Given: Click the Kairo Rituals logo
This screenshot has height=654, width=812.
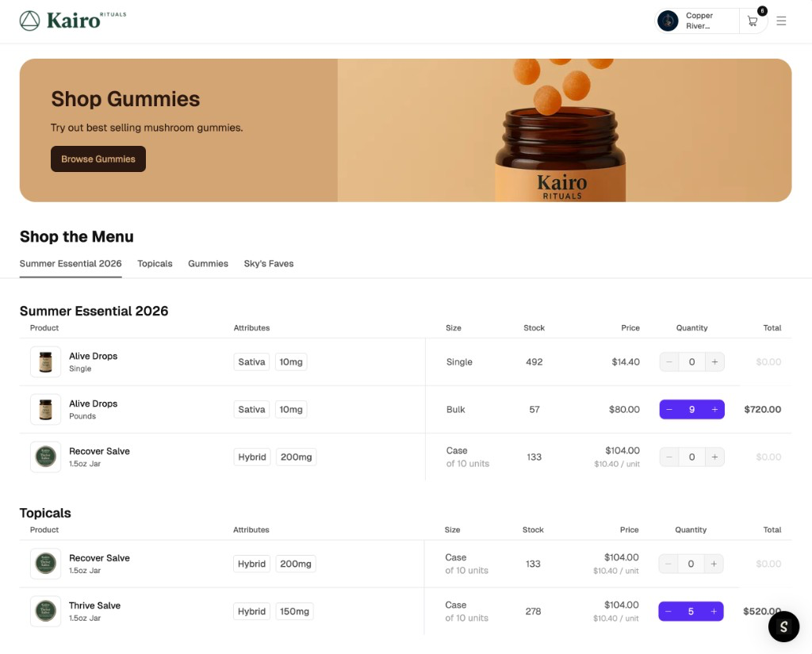Looking at the screenshot, I should pos(73,21).
